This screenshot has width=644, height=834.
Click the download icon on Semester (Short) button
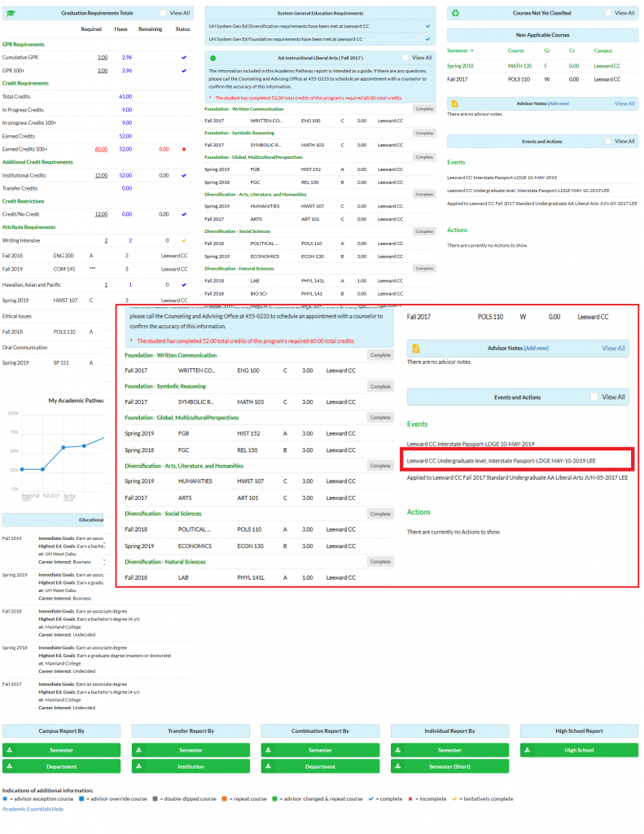pos(398,766)
